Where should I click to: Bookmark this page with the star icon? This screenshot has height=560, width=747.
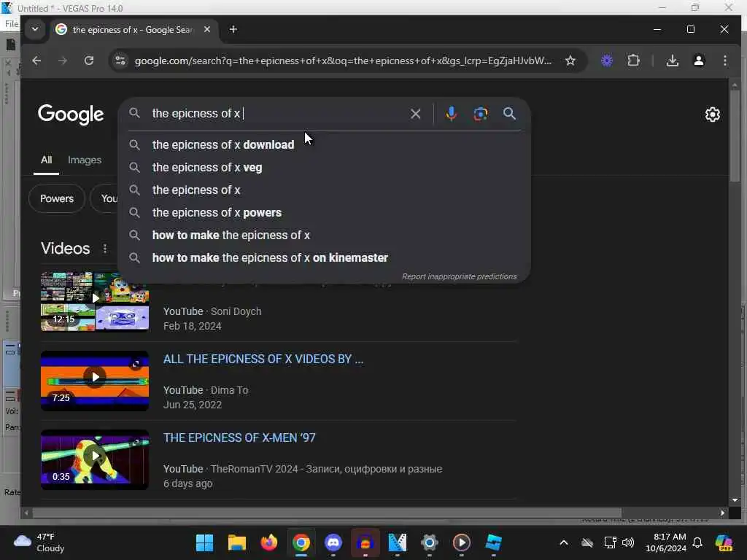pyautogui.click(x=570, y=61)
